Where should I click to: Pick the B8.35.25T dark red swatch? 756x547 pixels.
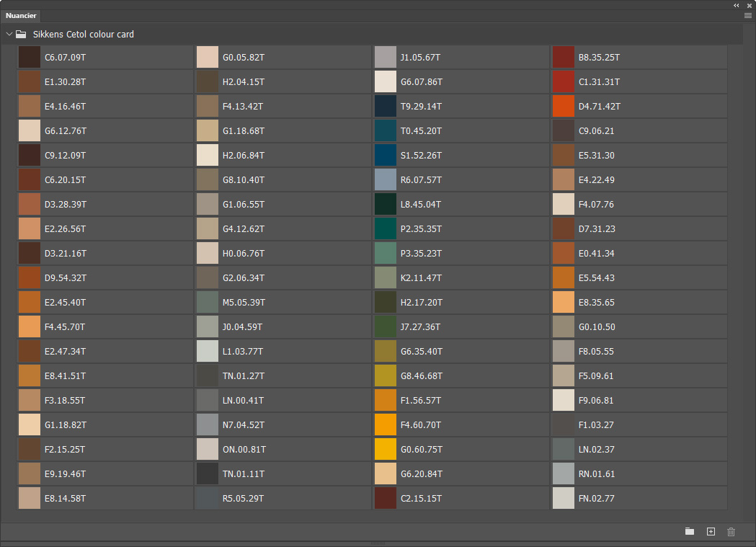pyautogui.click(x=563, y=58)
